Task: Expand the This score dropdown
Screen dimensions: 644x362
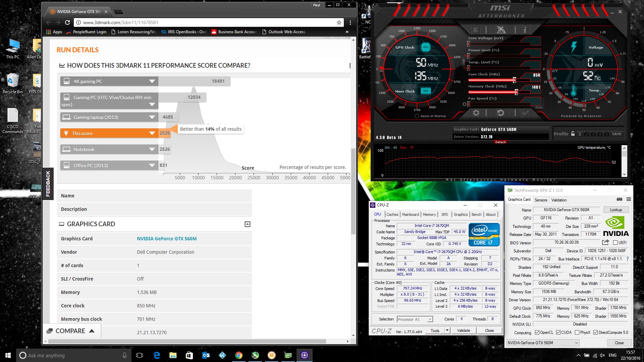Action: tap(152, 133)
